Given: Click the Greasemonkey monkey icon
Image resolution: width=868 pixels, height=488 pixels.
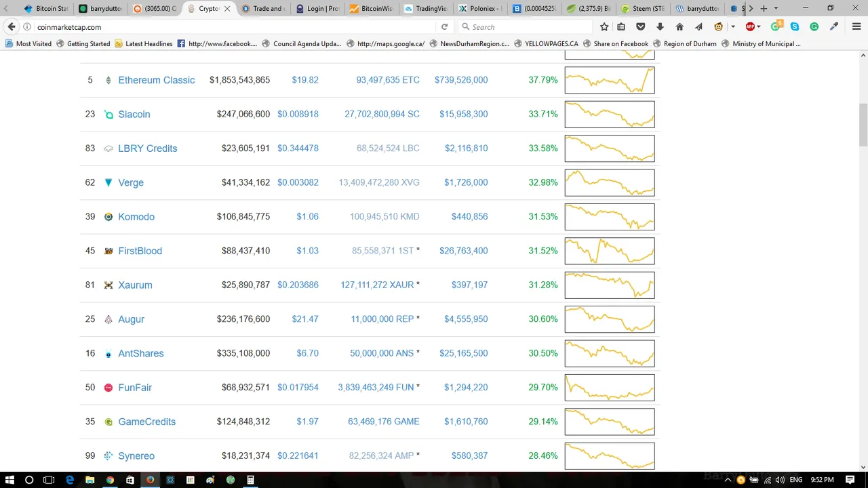Looking at the screenshot, I should [x=718, y=27].
